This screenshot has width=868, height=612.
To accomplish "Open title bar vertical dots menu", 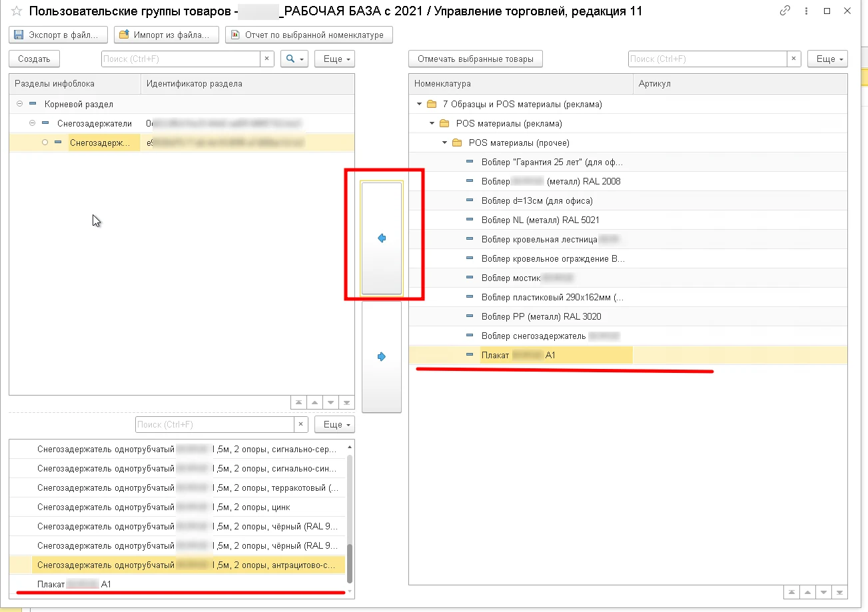I will pos(807,11).
